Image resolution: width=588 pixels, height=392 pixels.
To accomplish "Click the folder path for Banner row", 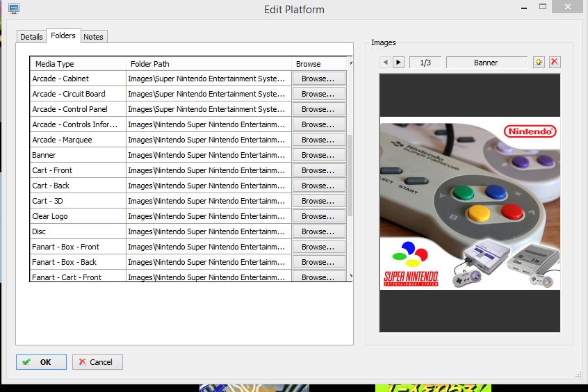I will 209,155.
